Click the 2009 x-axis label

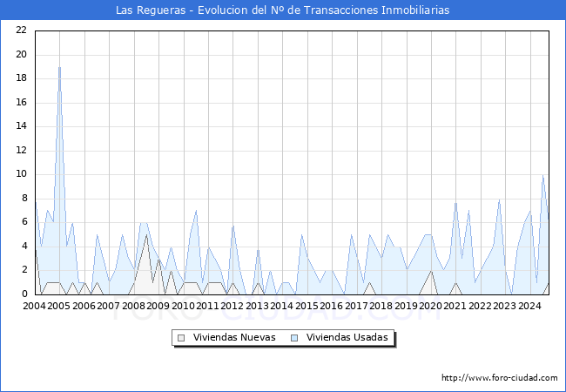coord(158,306)
